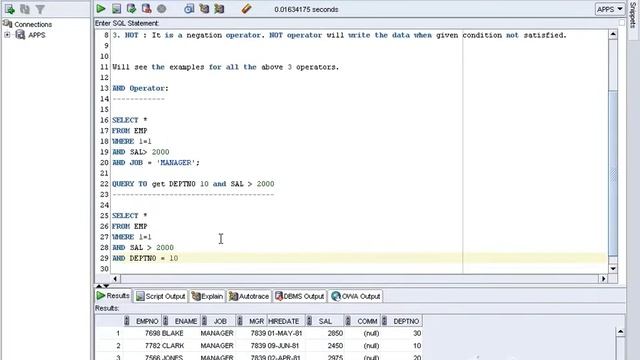Click the Autotrace toolbar icon

pyautogui.click(x=219, y=9)
